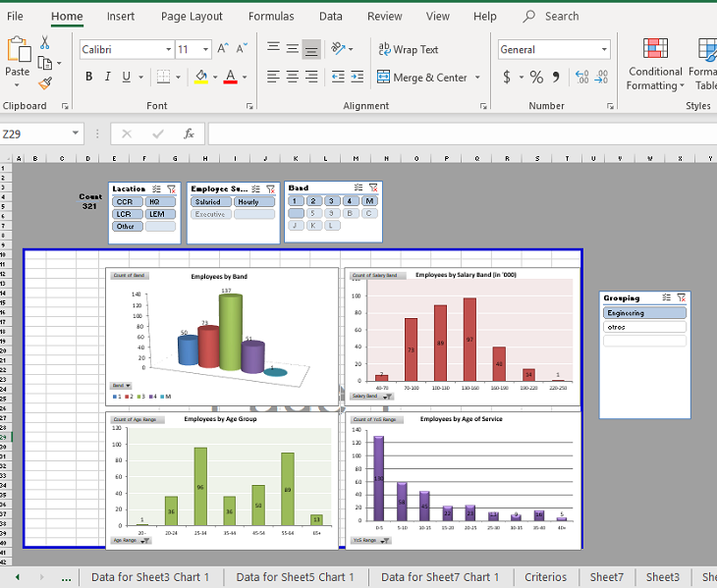
Task: Open the Name Box dropdown
Action: click(76, 134)
